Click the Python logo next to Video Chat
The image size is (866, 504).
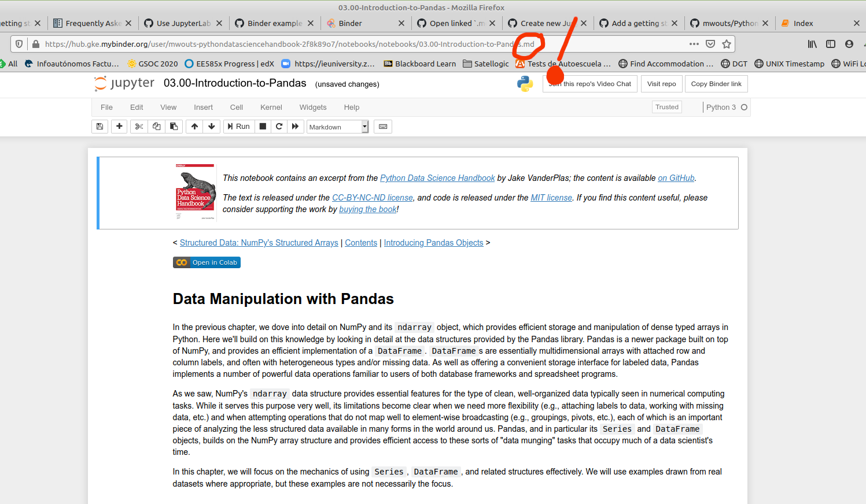coord(525,83)
